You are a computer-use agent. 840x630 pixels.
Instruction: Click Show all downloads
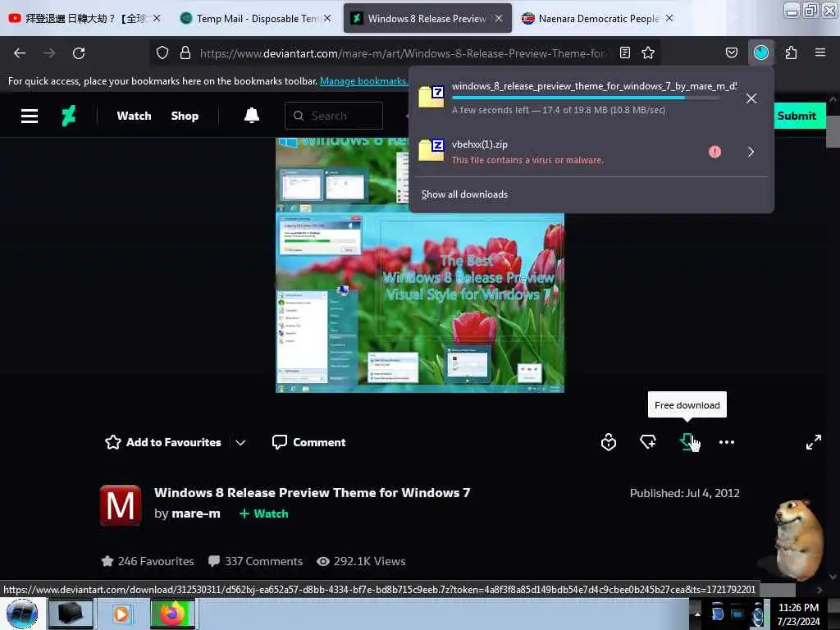pyautogui.click(x=464, y=194)
